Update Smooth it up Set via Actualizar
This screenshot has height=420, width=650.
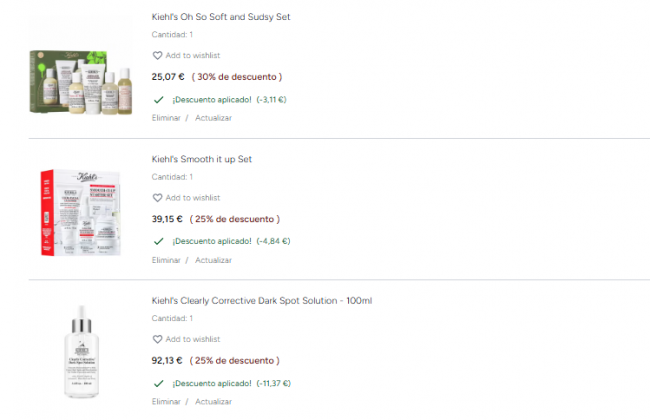pos(213,260)
